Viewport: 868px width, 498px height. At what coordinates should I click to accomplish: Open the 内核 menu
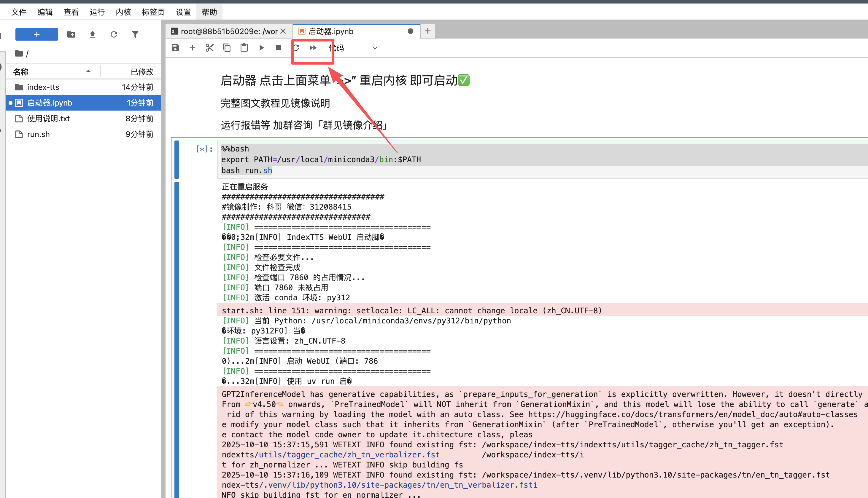[123, 12]
